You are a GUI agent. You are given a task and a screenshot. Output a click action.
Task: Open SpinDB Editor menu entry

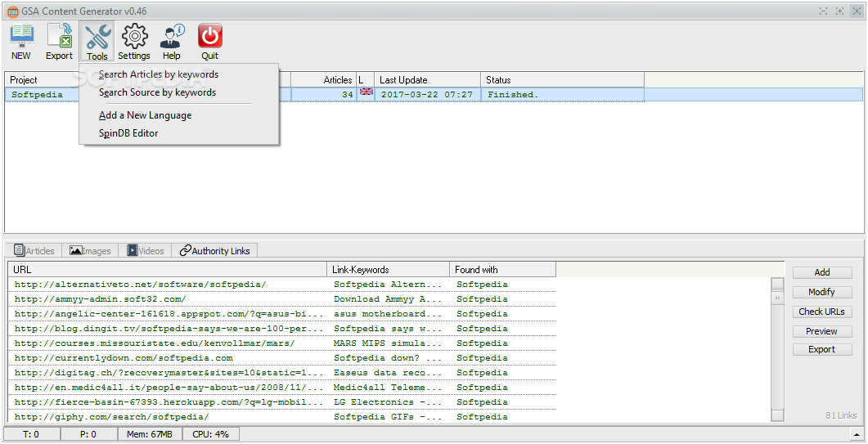(x=128, y=133)
